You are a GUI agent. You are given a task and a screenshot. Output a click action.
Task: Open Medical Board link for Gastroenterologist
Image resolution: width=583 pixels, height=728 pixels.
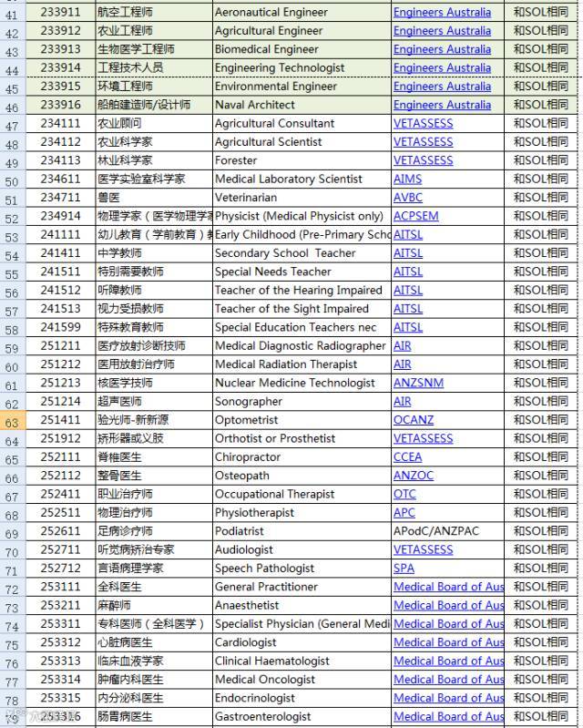(x=448, y=716)
